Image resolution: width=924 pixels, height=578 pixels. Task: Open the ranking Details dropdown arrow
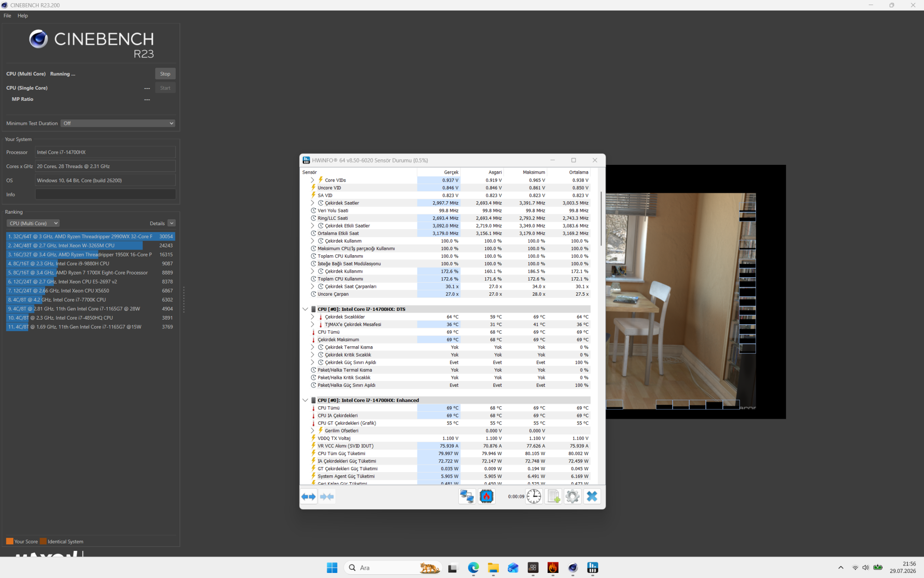click(172, 223)
